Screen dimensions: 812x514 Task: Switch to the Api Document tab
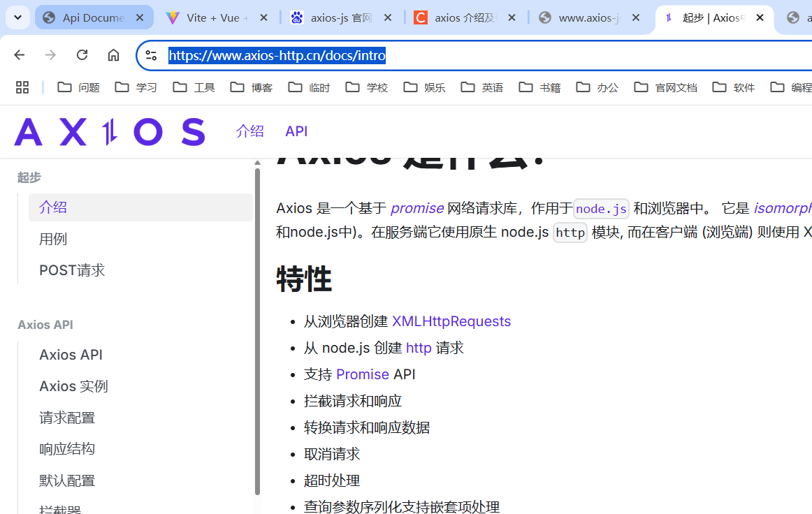[94, 17]
